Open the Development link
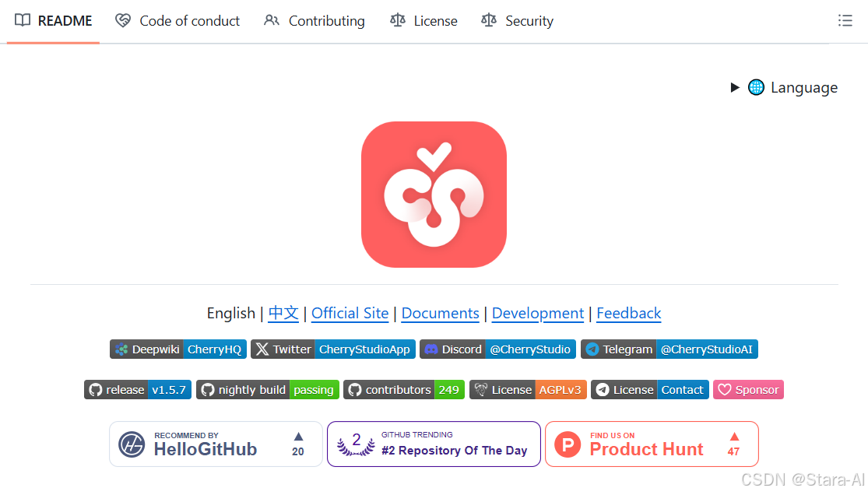The image size is (868, 495). pos(537,314)
